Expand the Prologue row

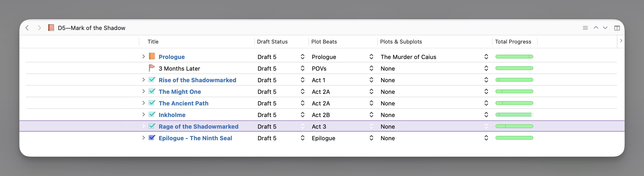[x=143, y=57]
